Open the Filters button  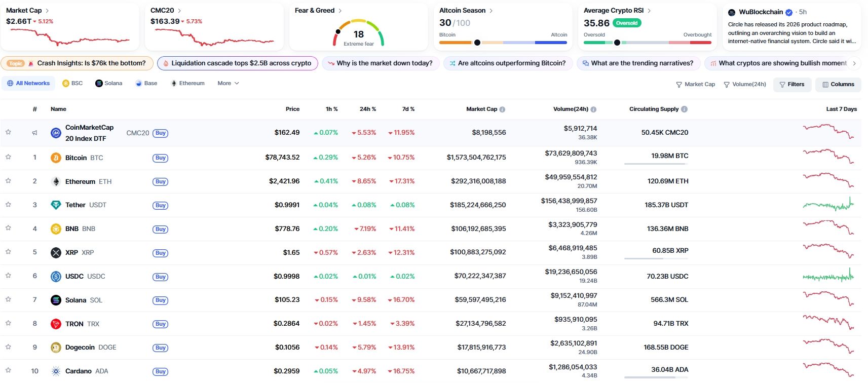tap(791, 85)
